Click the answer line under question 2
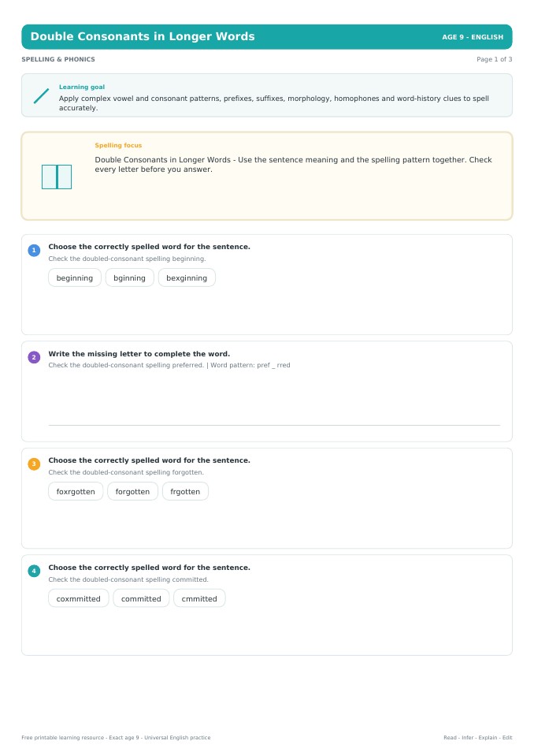 click(x=274, y=425)
